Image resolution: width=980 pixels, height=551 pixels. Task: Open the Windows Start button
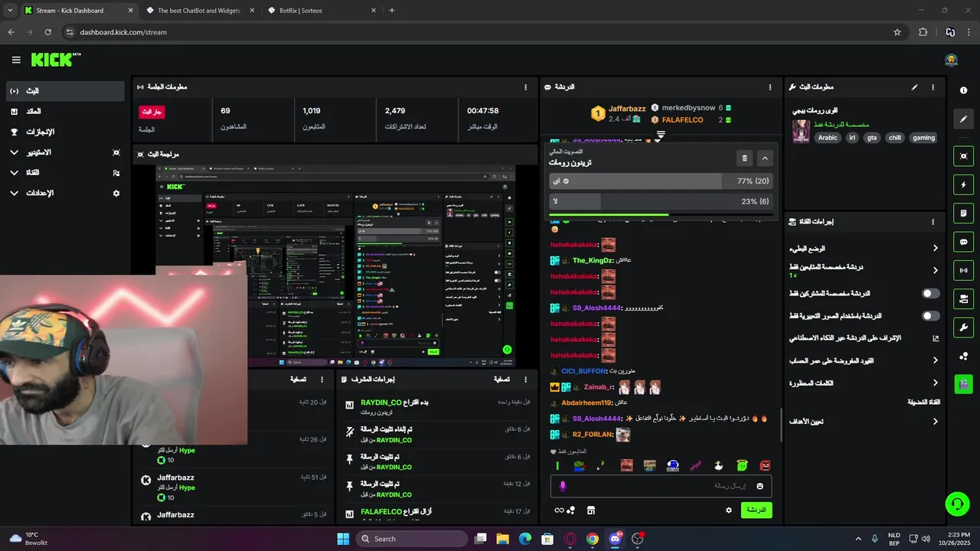342,539
